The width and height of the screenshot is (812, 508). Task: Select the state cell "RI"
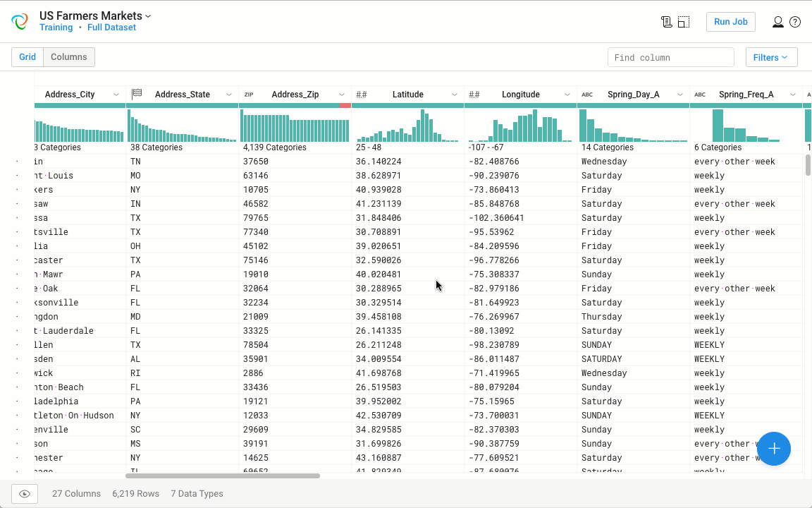(135, 373)
